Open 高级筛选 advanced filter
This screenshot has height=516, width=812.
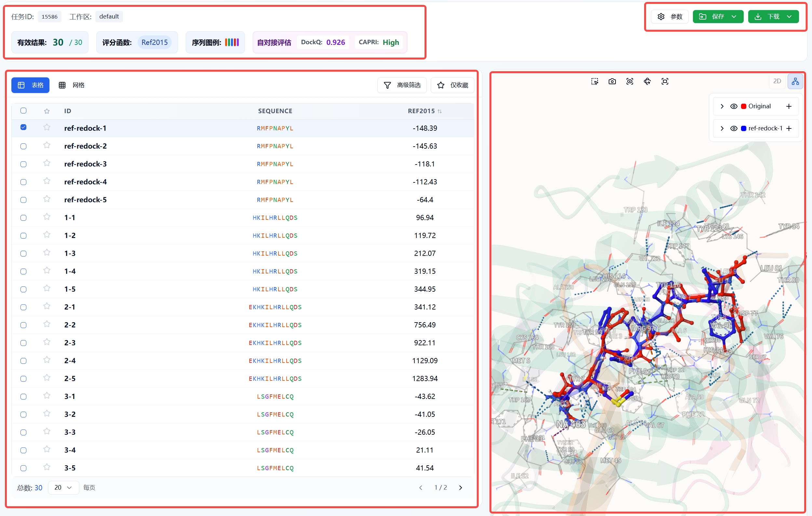402,85
